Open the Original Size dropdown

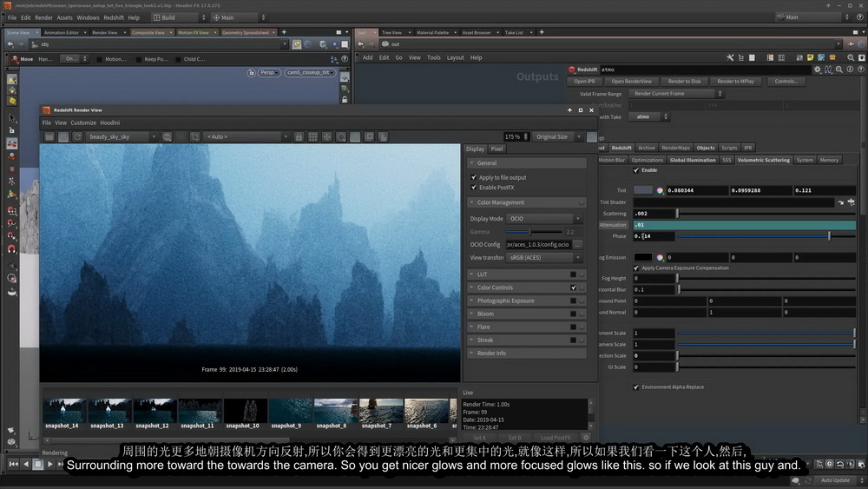point(558,136)
